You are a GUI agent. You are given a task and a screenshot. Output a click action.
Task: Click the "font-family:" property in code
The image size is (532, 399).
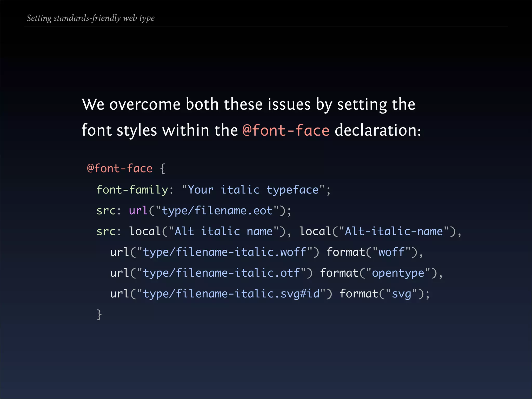[135, 190]
